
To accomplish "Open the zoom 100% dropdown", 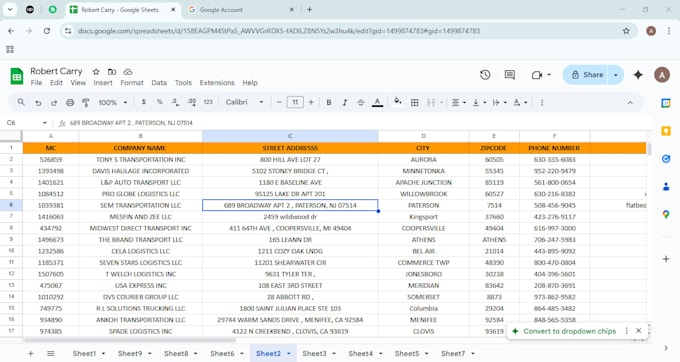I will (112, 103).
